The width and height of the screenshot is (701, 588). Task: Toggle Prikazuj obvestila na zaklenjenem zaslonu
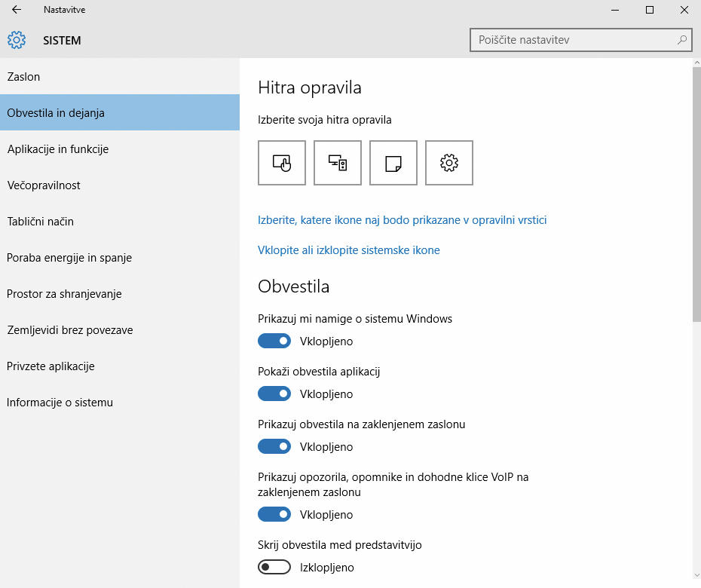point(274,447)
